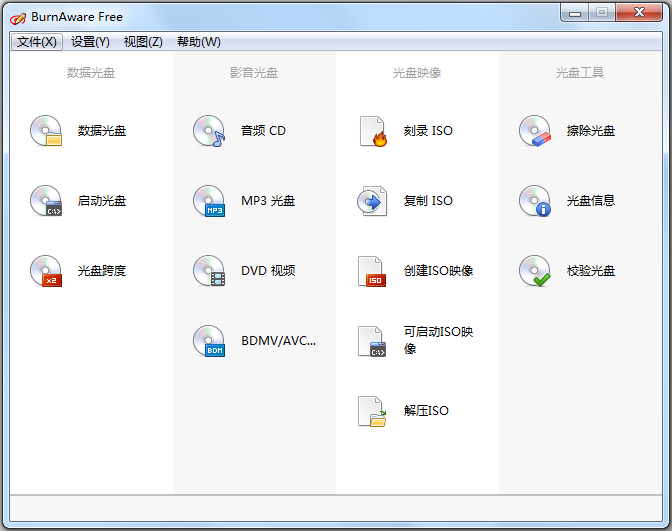This screenshot has width=672, height=531.
Task: Select the 解压ISO folder icon
Action: click(372, 411)
